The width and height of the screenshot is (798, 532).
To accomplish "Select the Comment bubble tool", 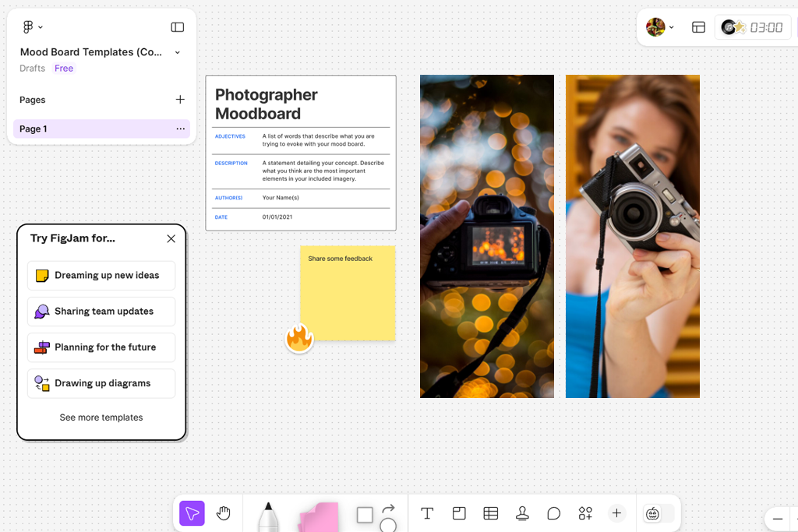I will click(554, 513).
